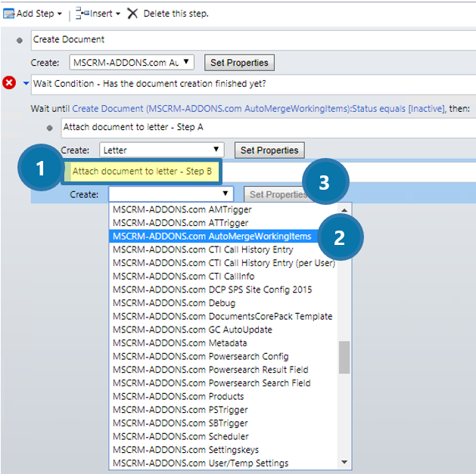Select MSCRM-ADDONS.com ATTrigger from list
The height and width of the screenshot is (474, 476).
pyautogui.click(x=223, y=223)
